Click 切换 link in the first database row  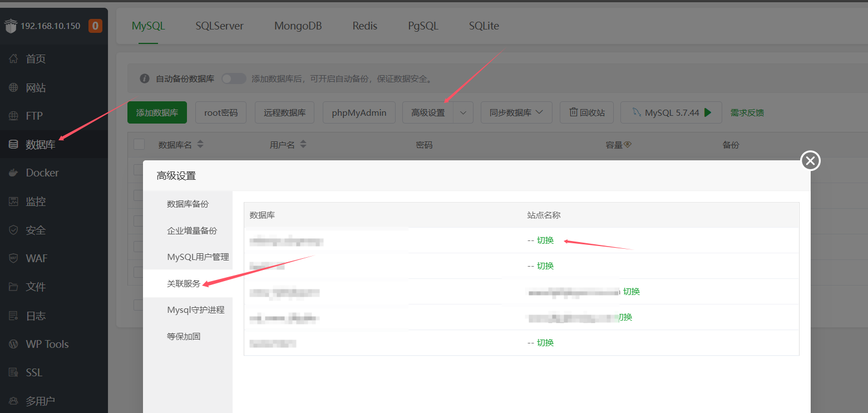pos(545,240)
